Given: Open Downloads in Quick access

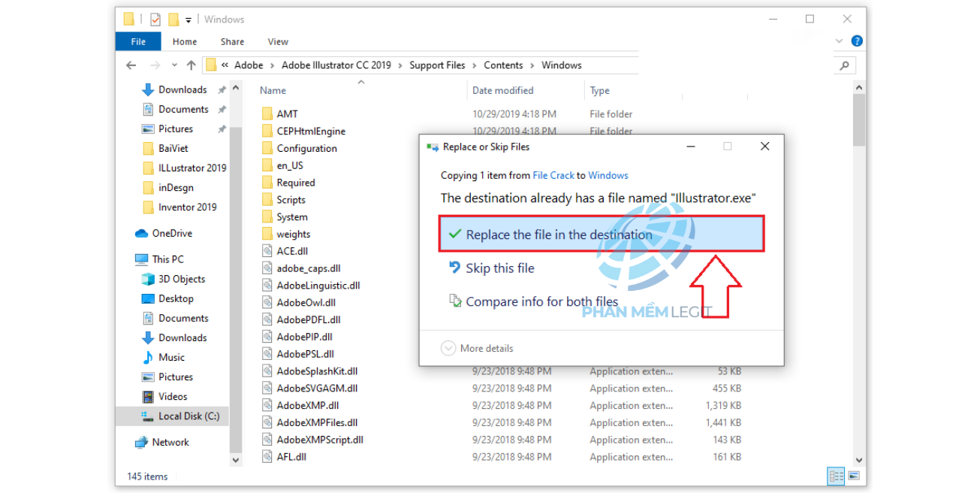Looking at the screenshot, I should tap(182, 89).
